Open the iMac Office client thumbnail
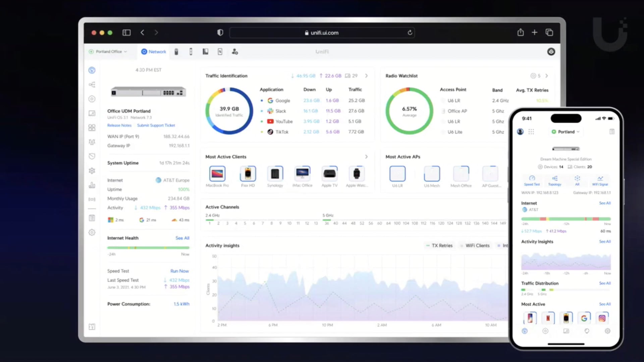 coord(302,174)
